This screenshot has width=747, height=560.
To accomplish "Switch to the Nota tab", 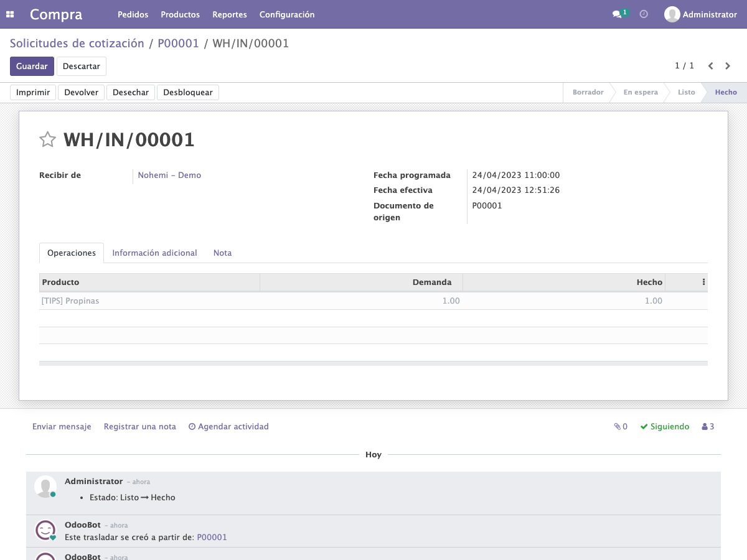I will 222,253.
